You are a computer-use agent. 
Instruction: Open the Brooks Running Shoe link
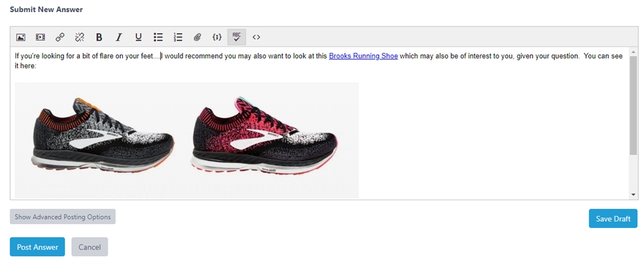(364, 56)
